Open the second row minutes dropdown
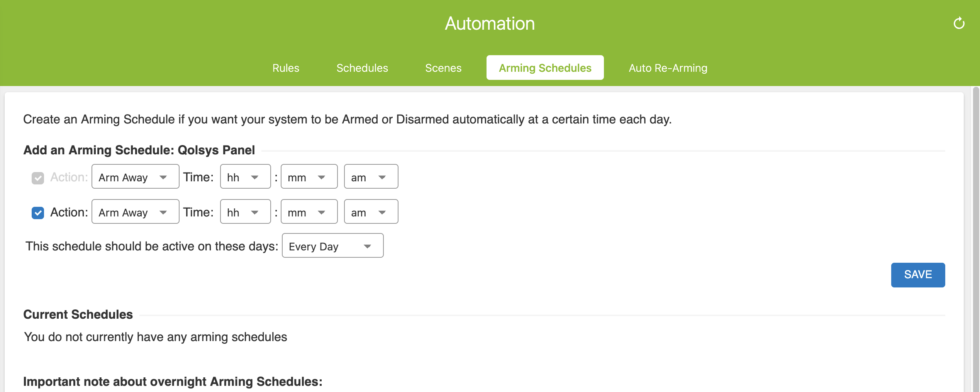 point(309,212)
